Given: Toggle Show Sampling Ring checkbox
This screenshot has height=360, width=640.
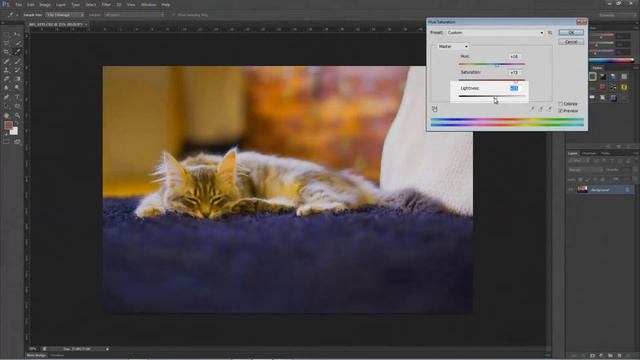Looking at the screenshot, I should click(x=173, y=15).
